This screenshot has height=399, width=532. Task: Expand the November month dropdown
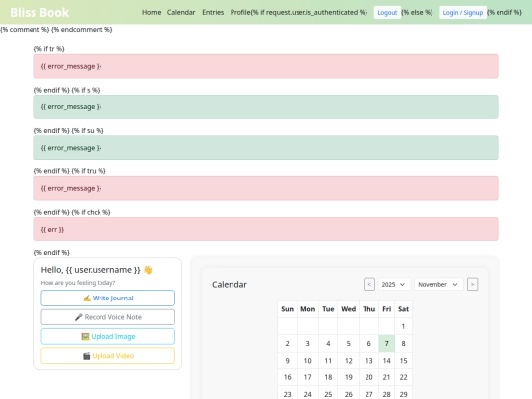[437, 284]
